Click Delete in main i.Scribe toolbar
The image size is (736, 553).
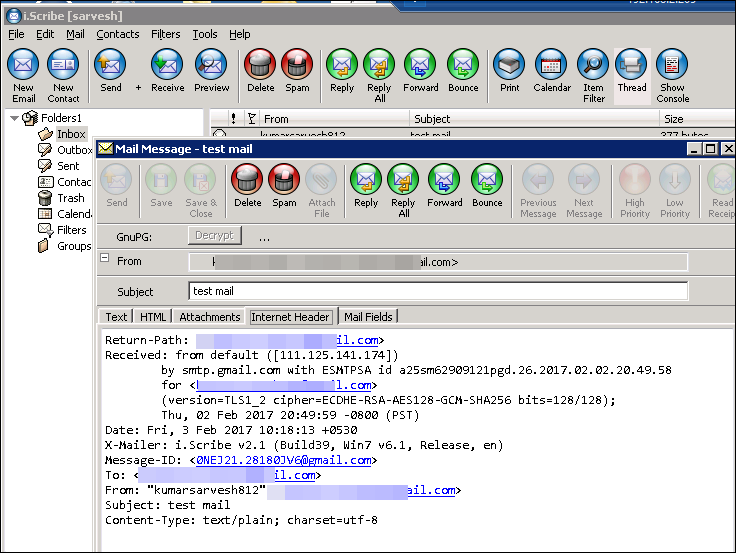coord(260,70)
